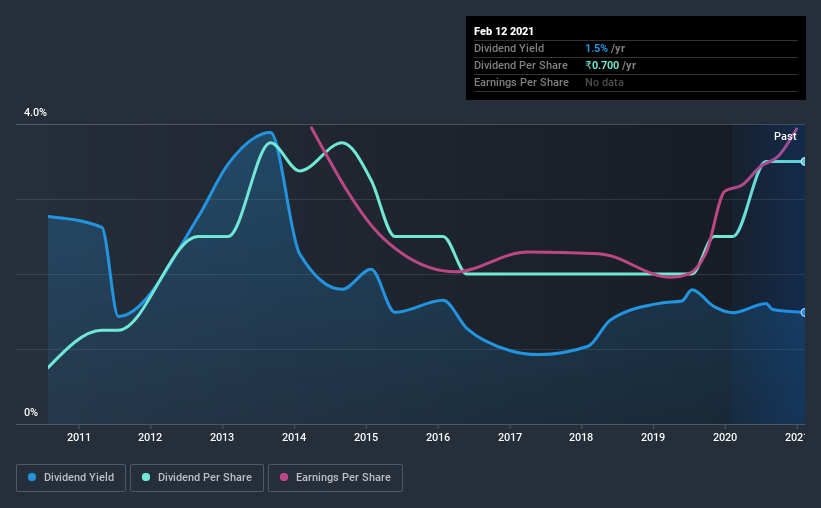This screenshot has height=508, width=821.
Task: Select the Dividend Yield end data point
Action: [804, 313]
